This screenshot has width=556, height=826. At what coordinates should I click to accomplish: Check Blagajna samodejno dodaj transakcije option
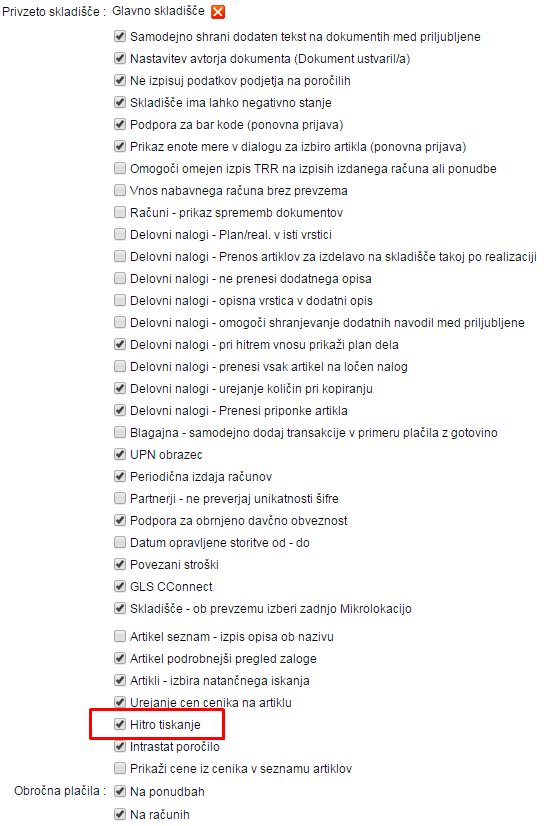point(120,432)
